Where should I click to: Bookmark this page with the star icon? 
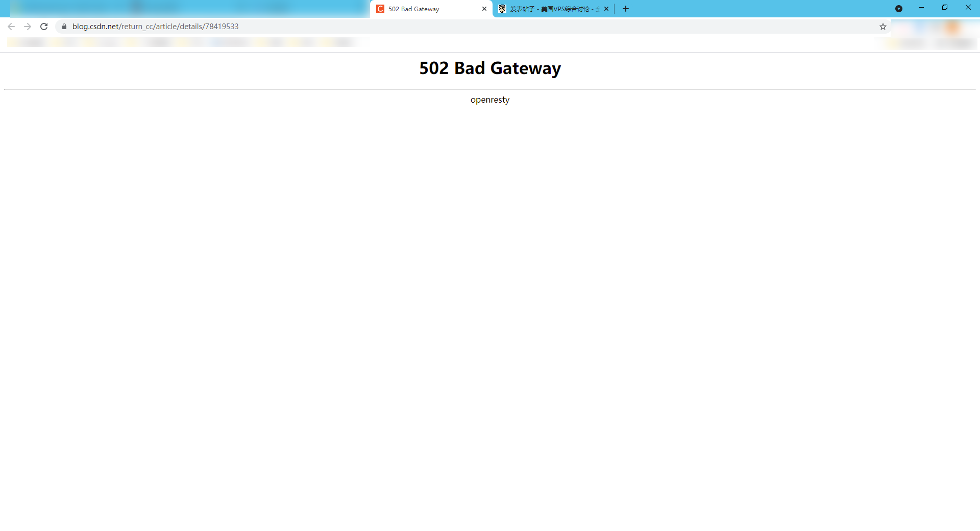click(x=883, y=27)
